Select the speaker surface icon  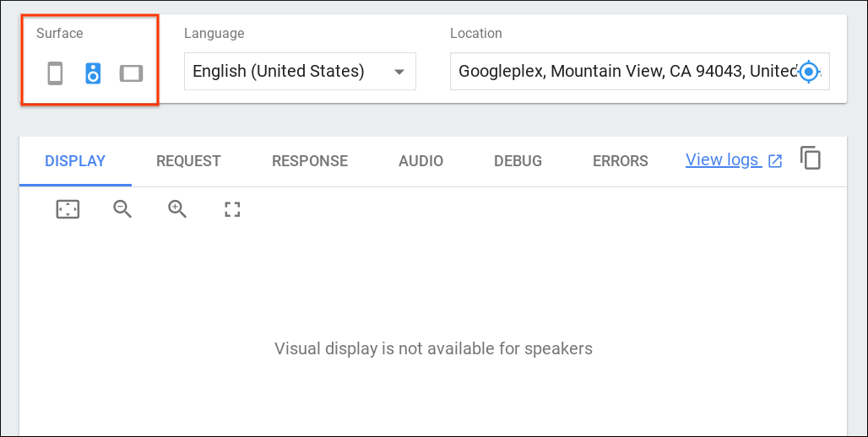93,73
